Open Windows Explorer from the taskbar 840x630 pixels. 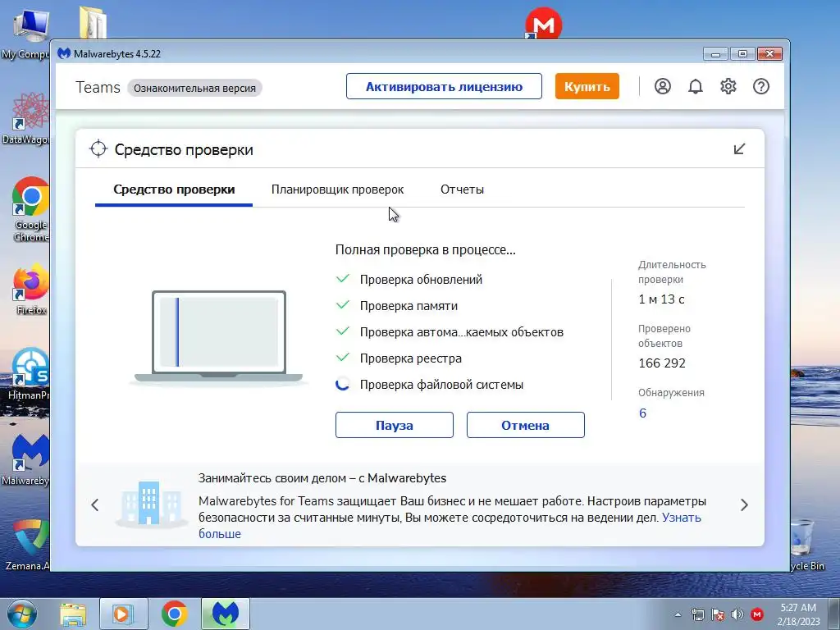73,614
